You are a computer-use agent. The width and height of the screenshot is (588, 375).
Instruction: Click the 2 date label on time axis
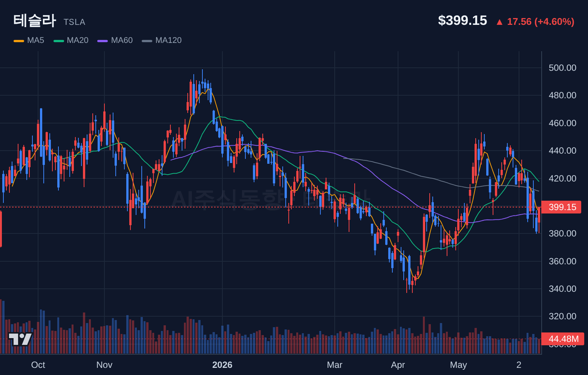click(x=519, y=365)
